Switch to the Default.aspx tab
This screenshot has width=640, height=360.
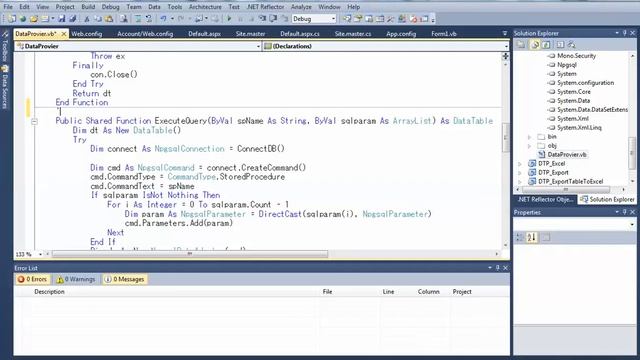coord(204,34)
